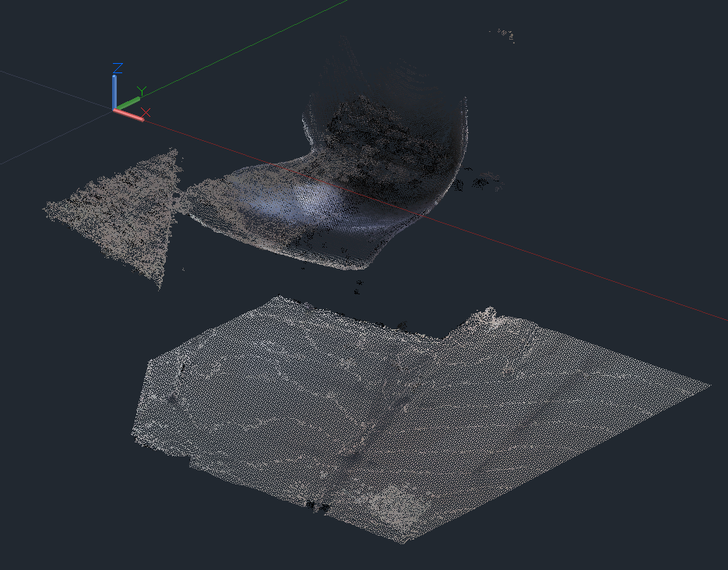This screenshot has width=728, height=570.
Task: Click the X letter label on the UCS icon
Action: (146, 112)
